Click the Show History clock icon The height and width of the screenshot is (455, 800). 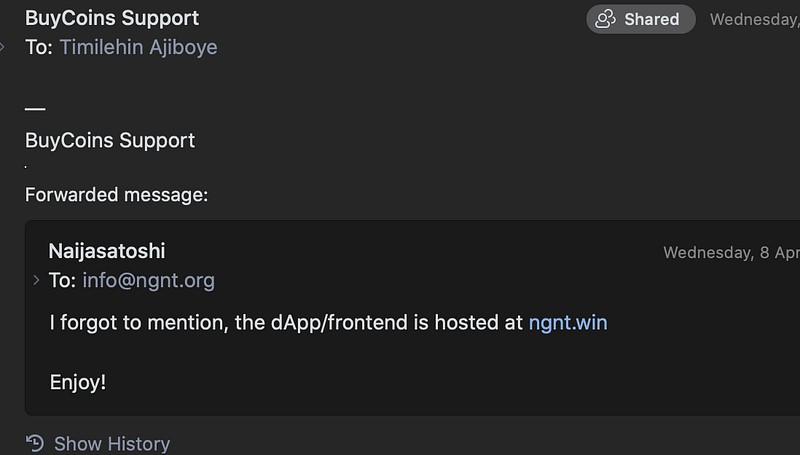(x=35, y=443)
